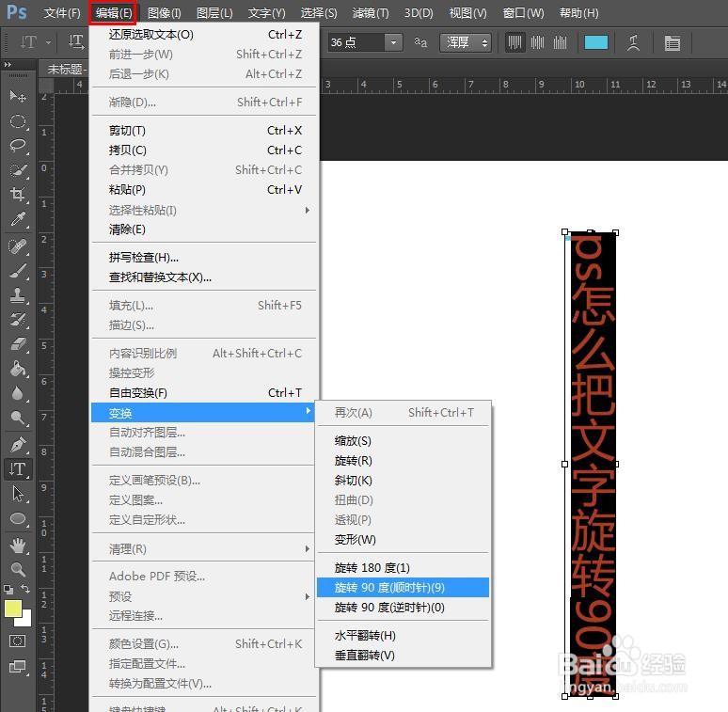Choose 拼写检查(H)... in Edit menu

(x=203, y=258)
